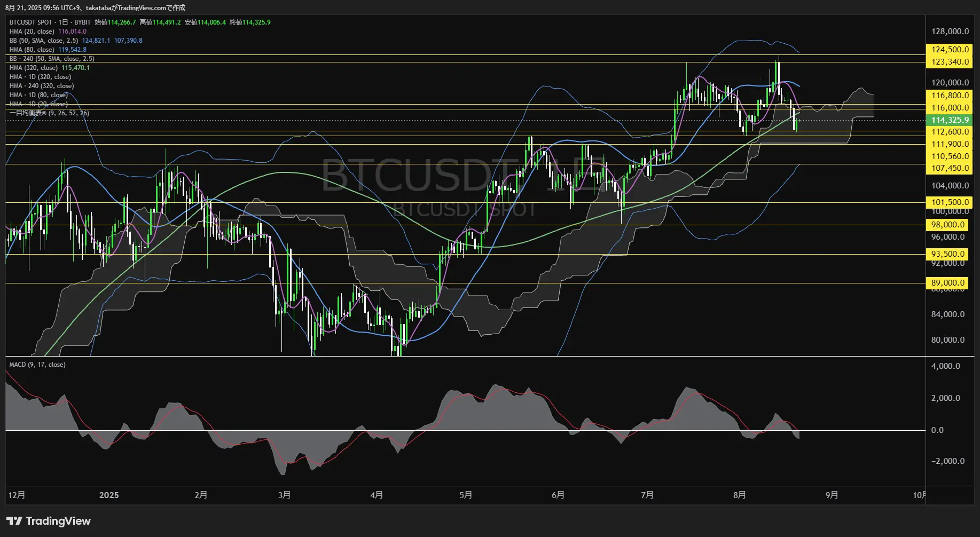The image size is (980, 537).
Task: Click the chart creation date header text
Action: [95, 7]
